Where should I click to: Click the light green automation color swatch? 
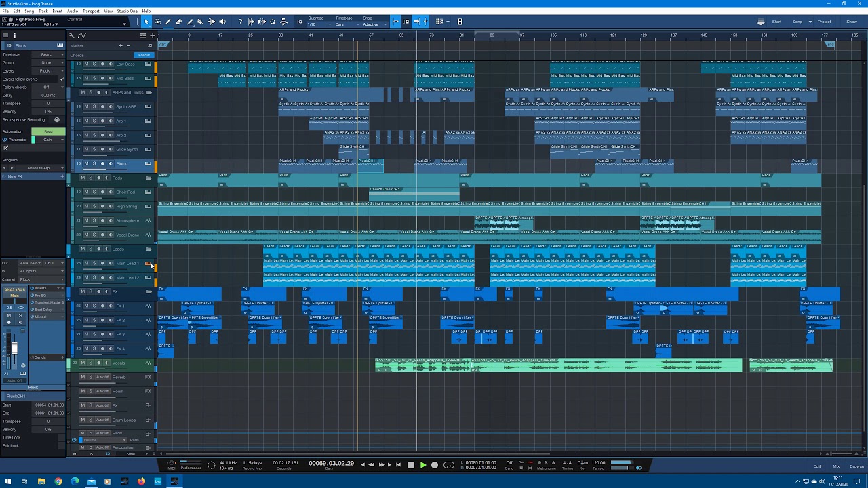(33, 140)
